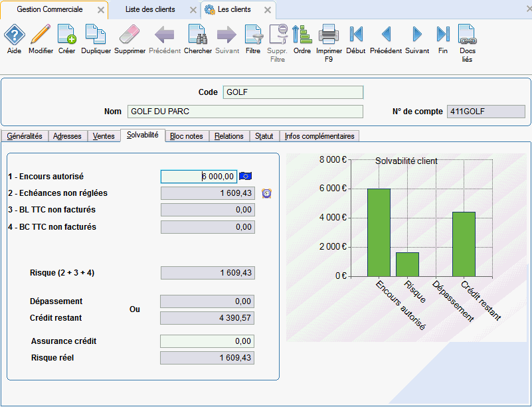Open the Aide help icon
The image size is (532, 407).
14,35
